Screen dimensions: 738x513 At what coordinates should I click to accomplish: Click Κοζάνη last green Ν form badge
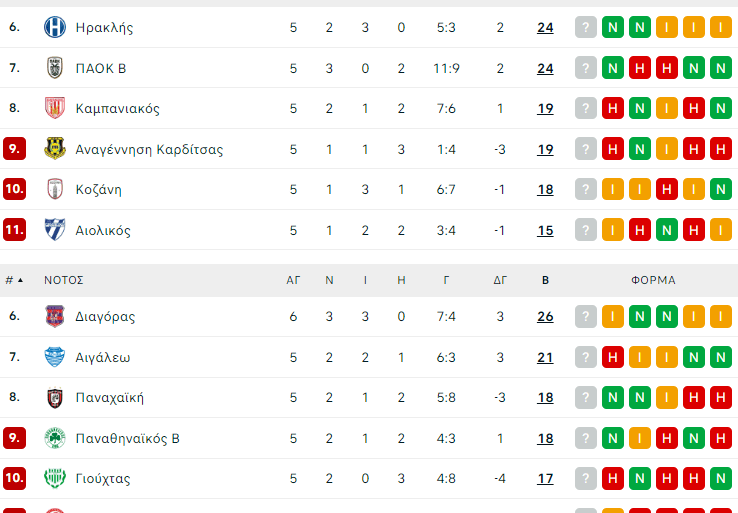click(721, 189)
